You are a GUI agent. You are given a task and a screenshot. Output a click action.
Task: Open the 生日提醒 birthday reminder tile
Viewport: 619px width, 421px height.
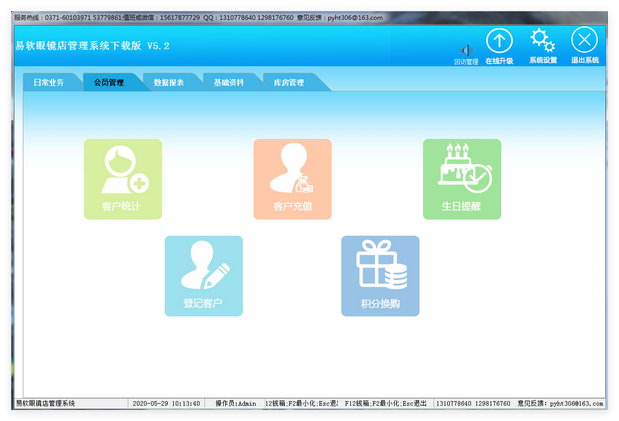click(461, 179)
